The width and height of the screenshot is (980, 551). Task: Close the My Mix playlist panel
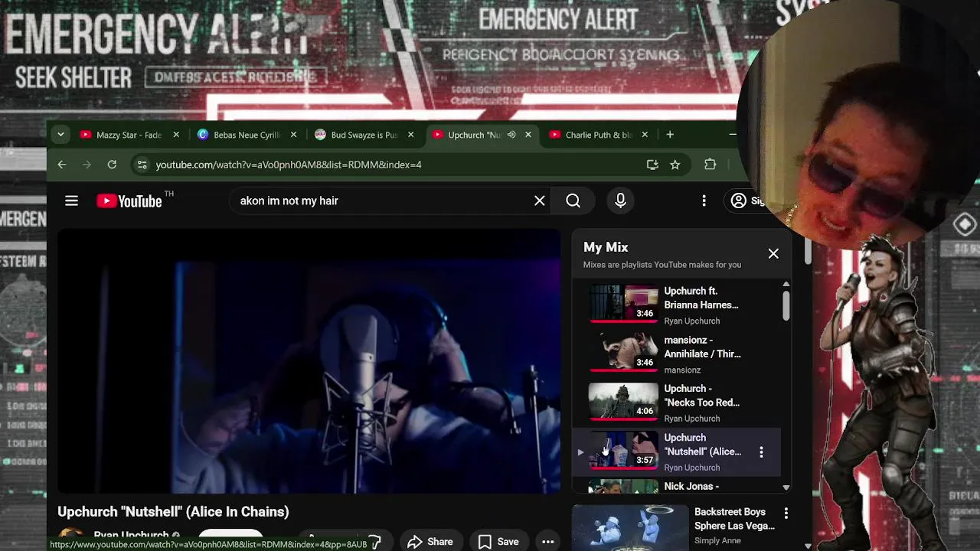[773, 253]
